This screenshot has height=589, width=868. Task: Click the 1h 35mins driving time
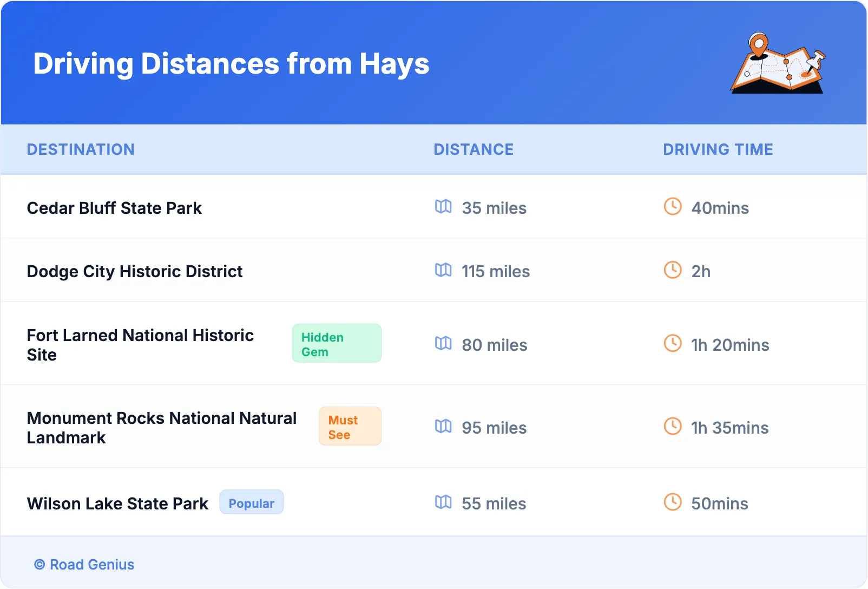point(730,428)
